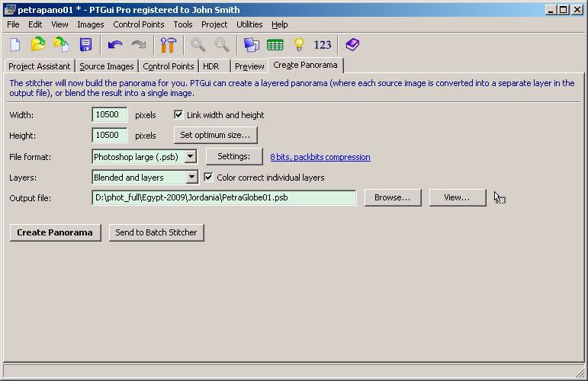Click the View output button
This screenshot has width=588, height=381.
pyautogui.click(x=457, y=197)
